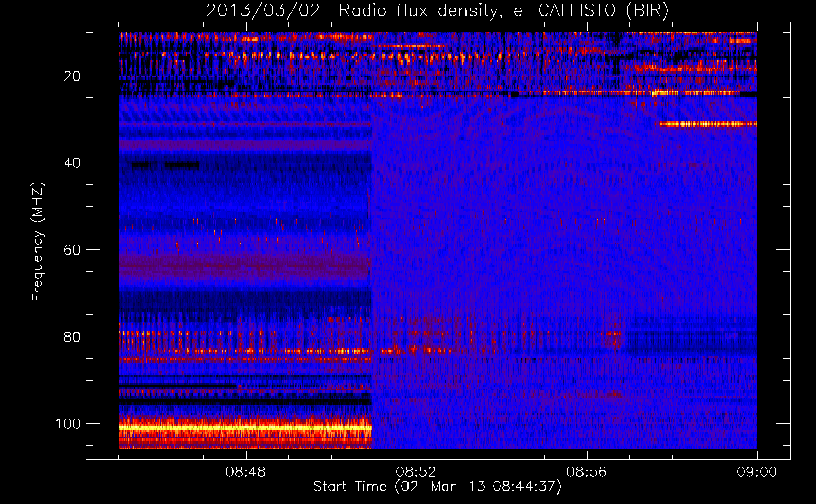816x504 pixels.
Task: Click the 80 frequency tick label
Action: pos(72,337)
